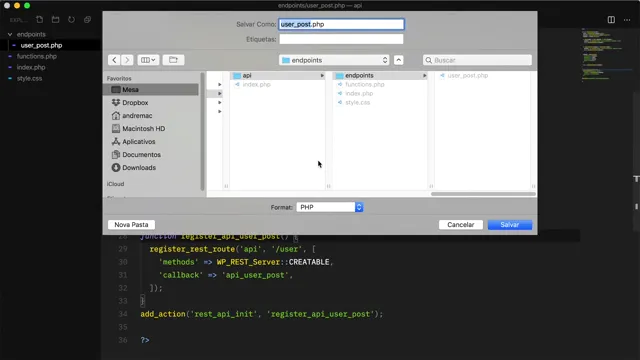This screenshot has height=360, width=640.
Task: Focus the Etiquetas tags field
Action: 341,39
